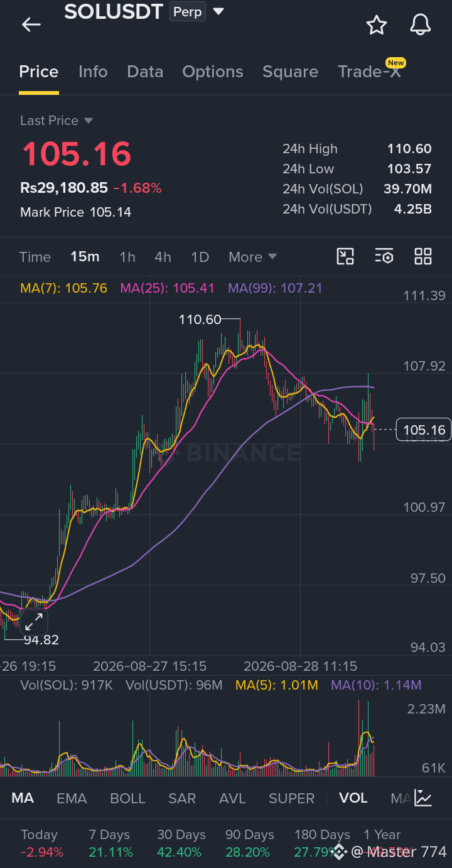Toggle the BOLL indicator
The height and width of the screenshot is (868, 452).
click(127, 798)
